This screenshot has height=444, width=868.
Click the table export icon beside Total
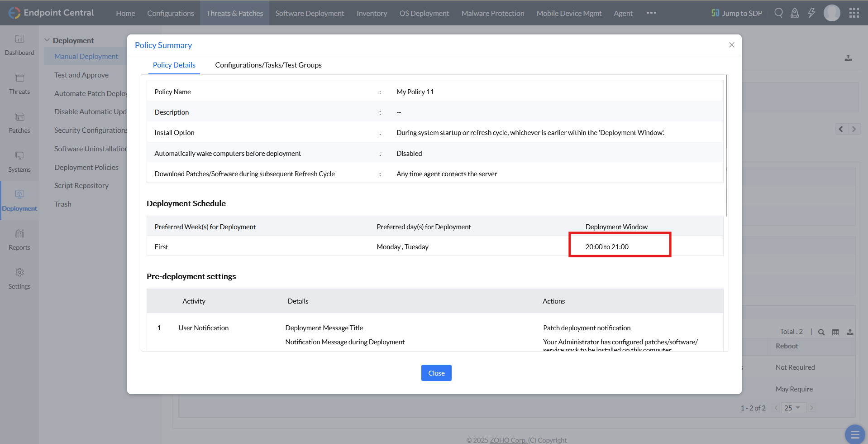(x=850, y=332)
